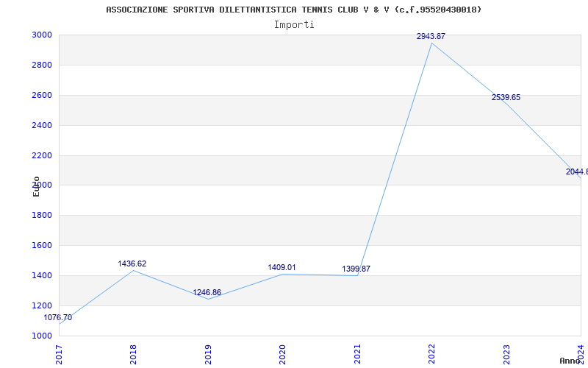Click the 2400 y-axis tick label

point(41,125)
